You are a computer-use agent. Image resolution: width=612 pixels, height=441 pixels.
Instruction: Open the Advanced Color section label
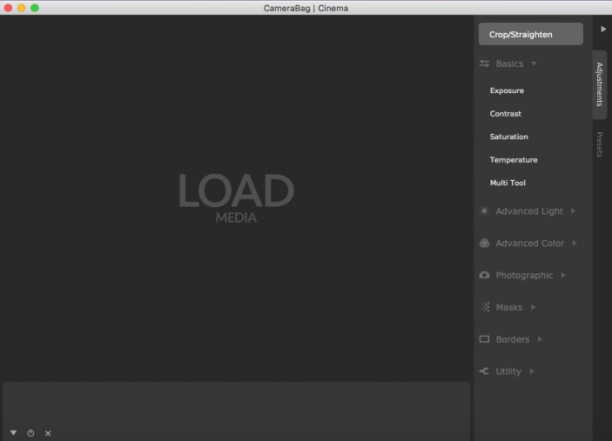tap(530, 243)
